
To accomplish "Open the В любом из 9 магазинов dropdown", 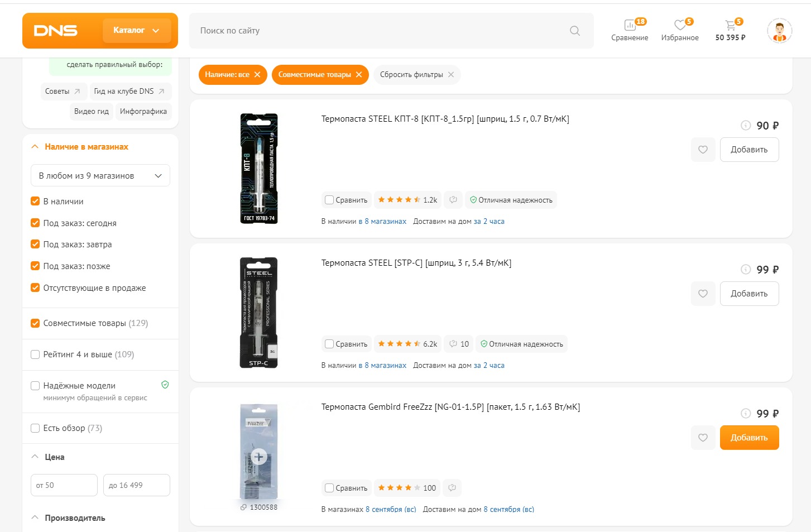I will point(100,176).
